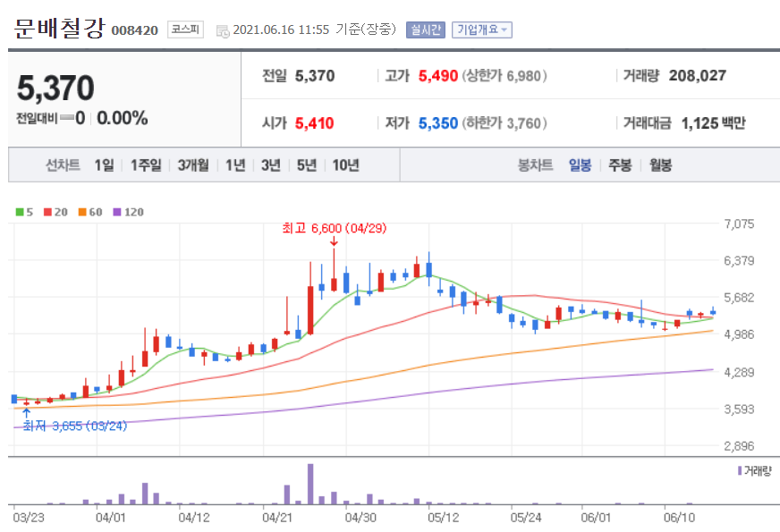Click the purple 120-day moving average legend
This screenshot has height=532, width=780.
128,212
